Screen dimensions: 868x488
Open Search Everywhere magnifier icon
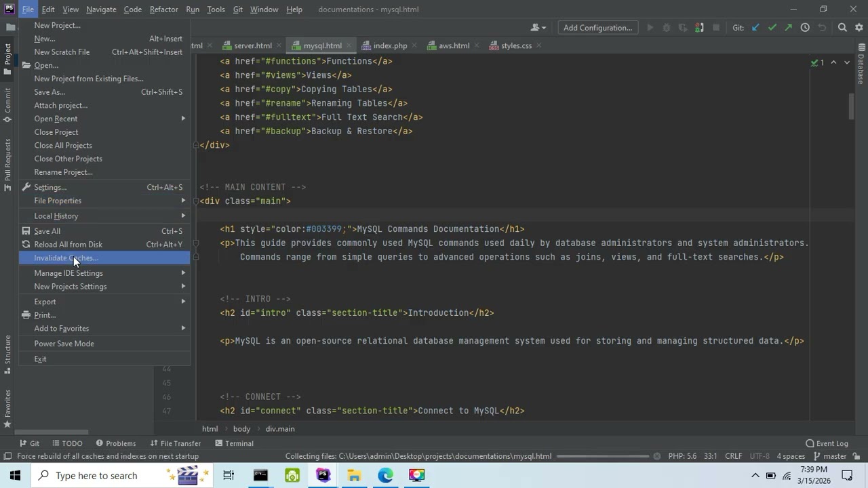tap(842, 28)
